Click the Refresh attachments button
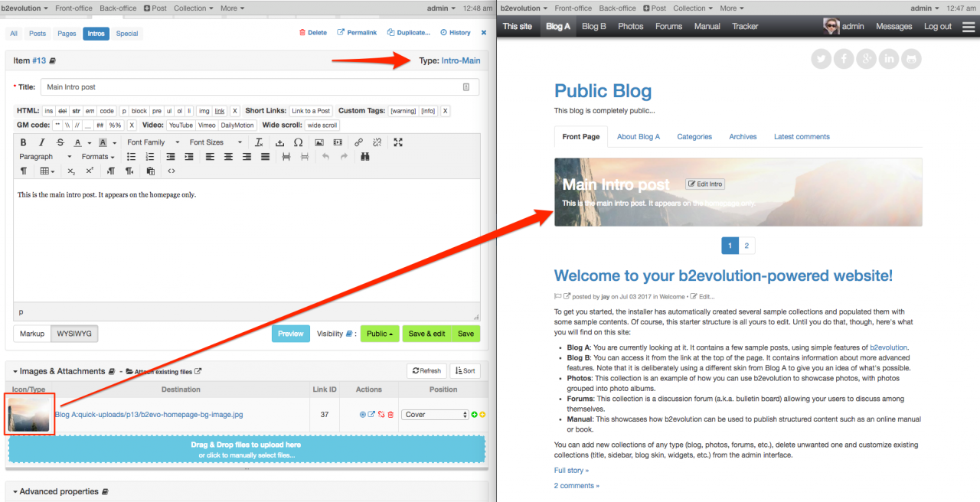The width and height of the screenshot is (980, 502). coord(426,371)
